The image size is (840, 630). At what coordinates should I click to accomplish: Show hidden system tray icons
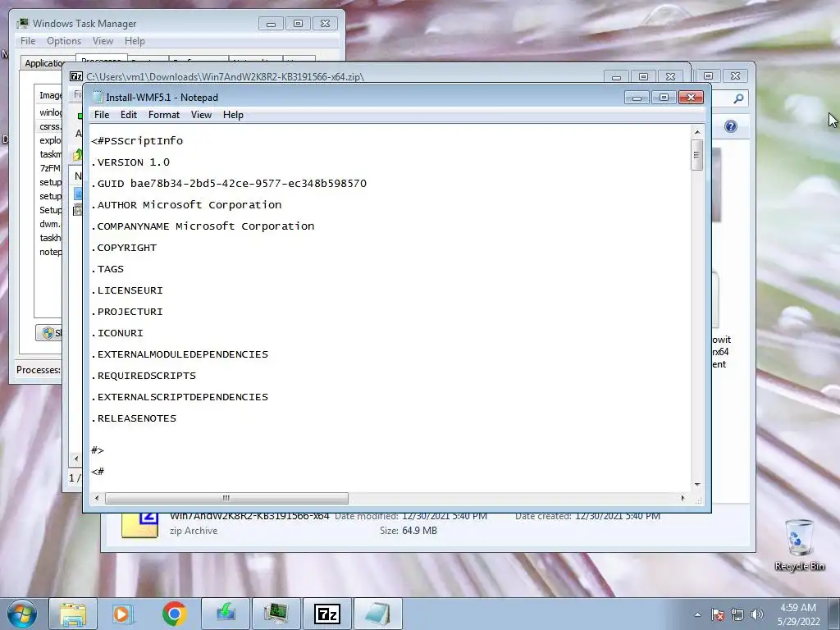697,614
